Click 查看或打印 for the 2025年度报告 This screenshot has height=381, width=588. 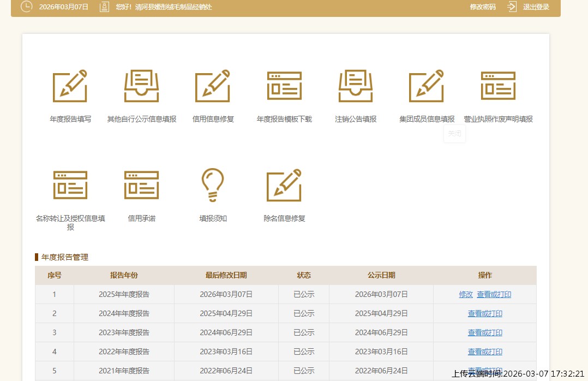point(494,294)
